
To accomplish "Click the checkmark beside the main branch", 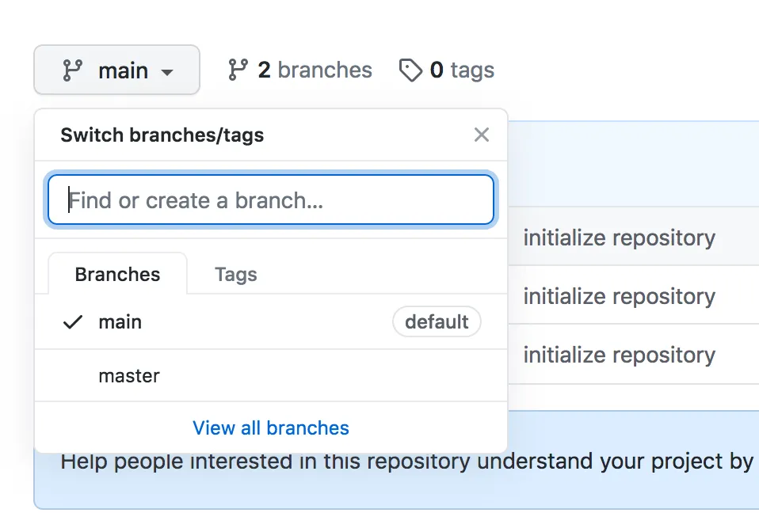I will (x=72, y=321).
